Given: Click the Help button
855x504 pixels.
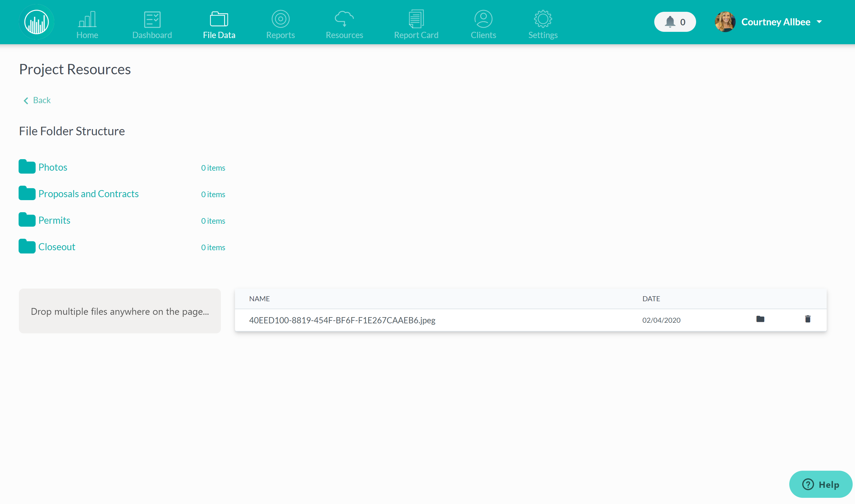Looking at the screenshot, I should tap(821, 484).
